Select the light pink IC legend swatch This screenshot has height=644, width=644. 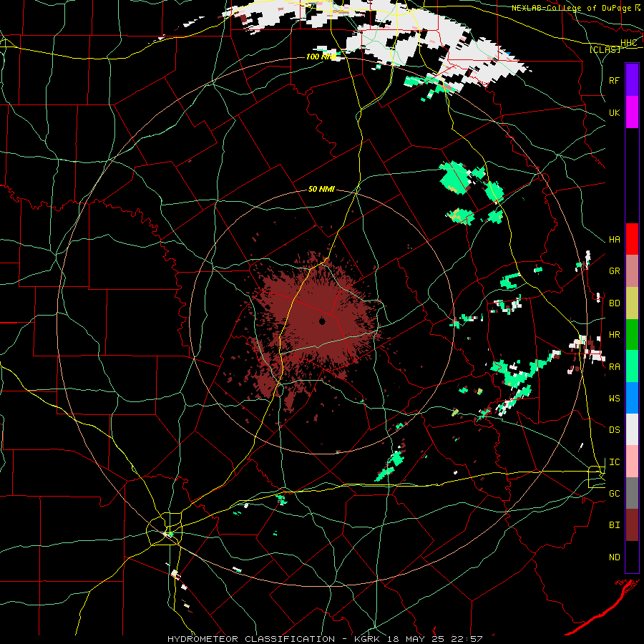click(x=632, y=462)
